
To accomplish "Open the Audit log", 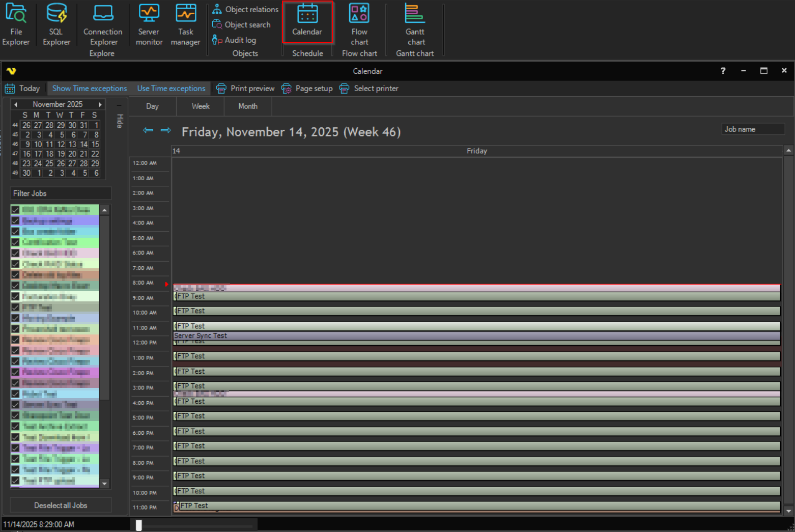I will tap(240, 40).
